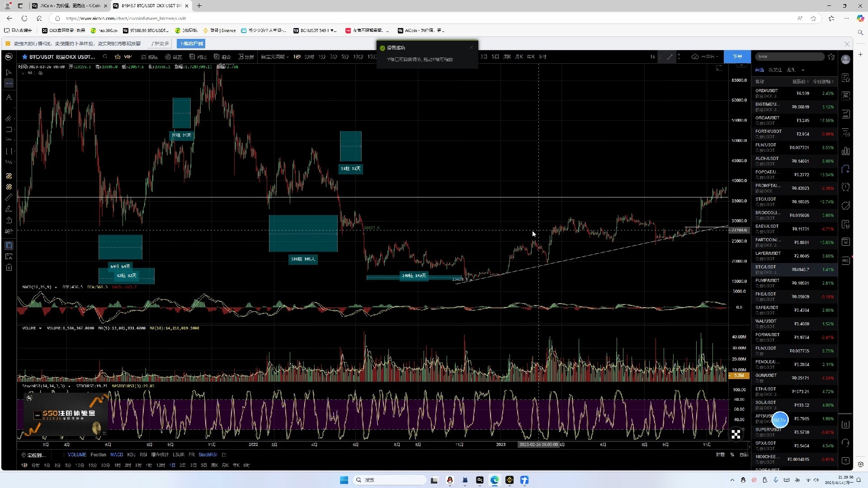Click the blue 下单 order button
Viewport: 868px width, 488px height.
737,56
